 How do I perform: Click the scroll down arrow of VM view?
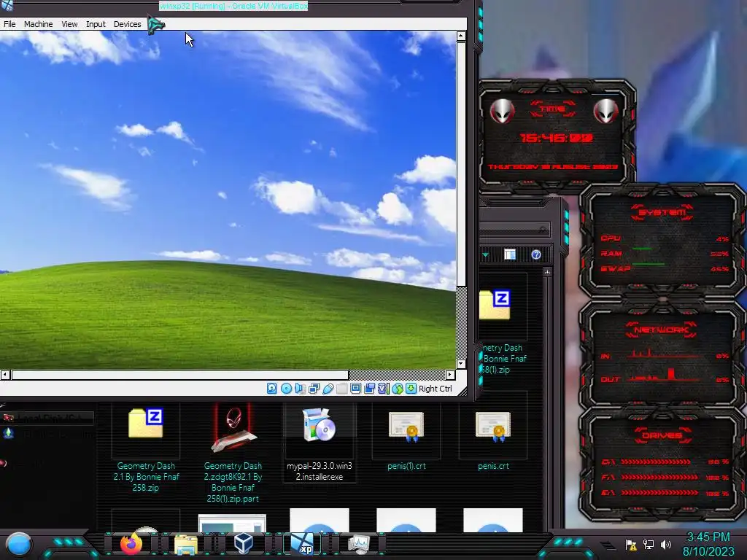click(461, 364)
